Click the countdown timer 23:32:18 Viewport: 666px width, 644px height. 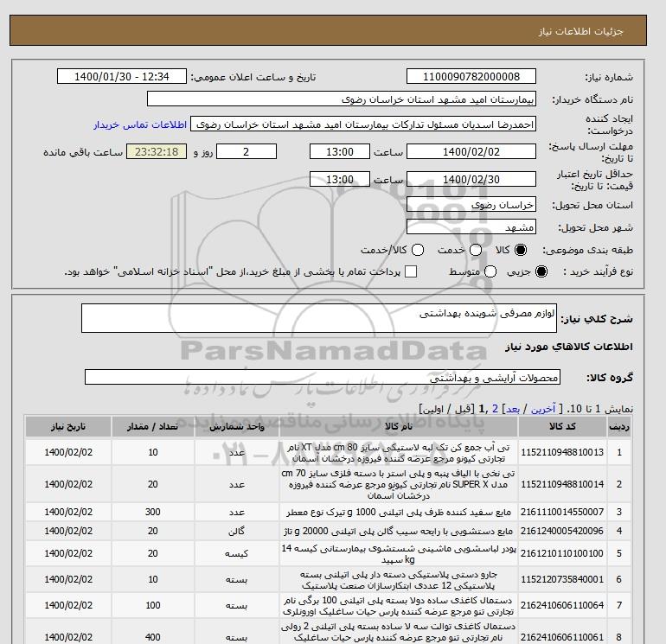pyautogui.click(x=157, y=151)
